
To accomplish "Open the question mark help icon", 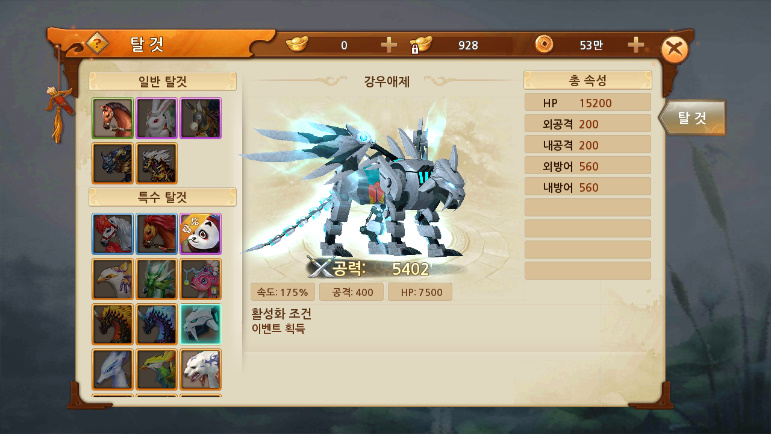I will tap(97, 44).
